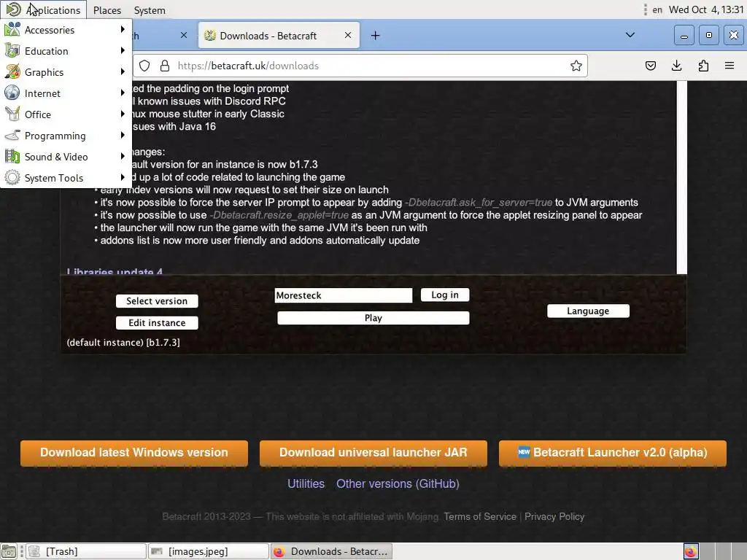
Task: Switch to Downloads - Betacr... taskbar window
Action: [332, 551]
